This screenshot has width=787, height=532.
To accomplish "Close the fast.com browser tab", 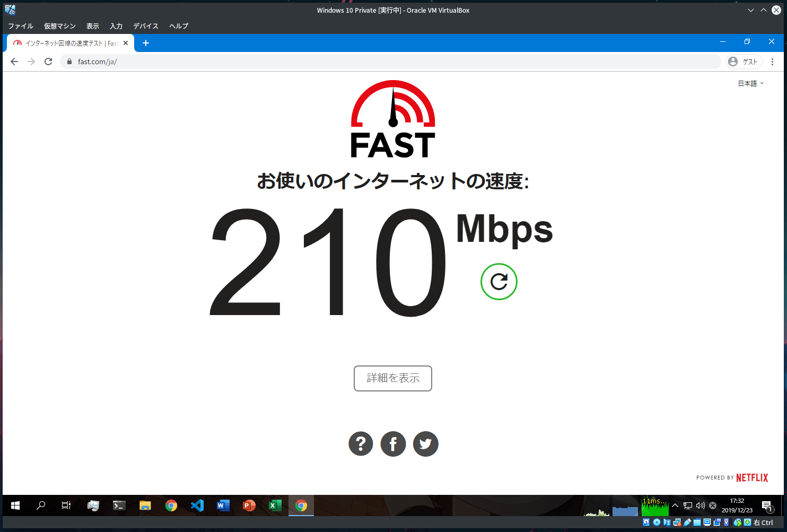I will (126, 43).
